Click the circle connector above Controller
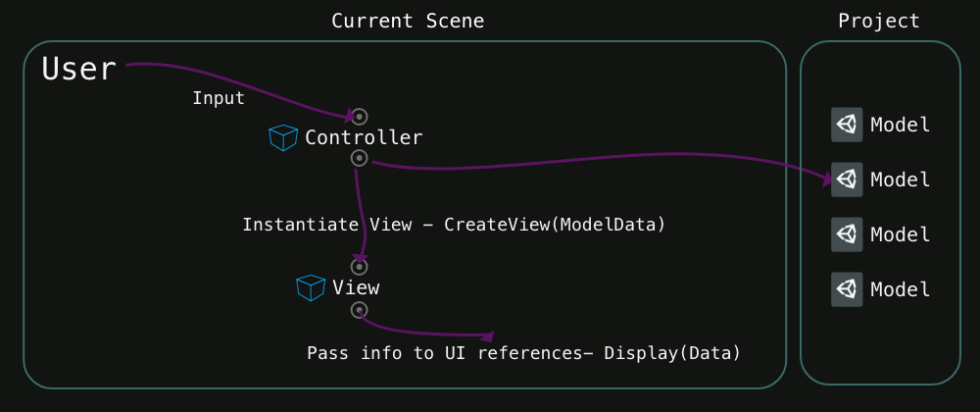 click(x=360, y=116)
